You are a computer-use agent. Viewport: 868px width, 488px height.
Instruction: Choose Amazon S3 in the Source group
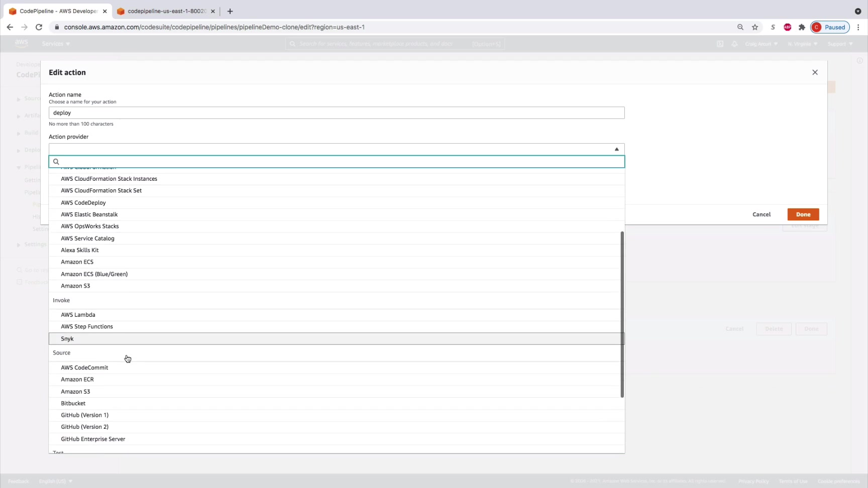[337, 392]
